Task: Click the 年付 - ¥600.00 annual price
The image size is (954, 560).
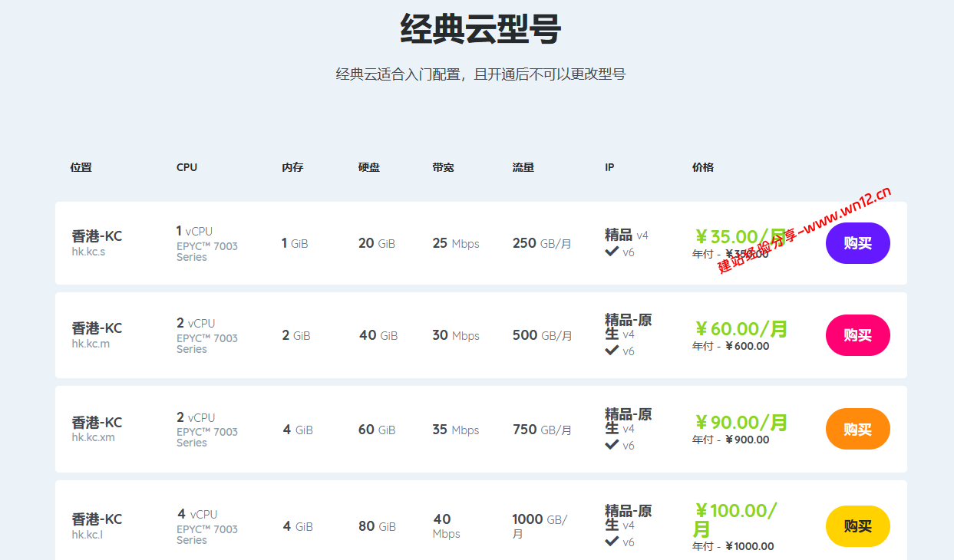Action: (731, 346)
